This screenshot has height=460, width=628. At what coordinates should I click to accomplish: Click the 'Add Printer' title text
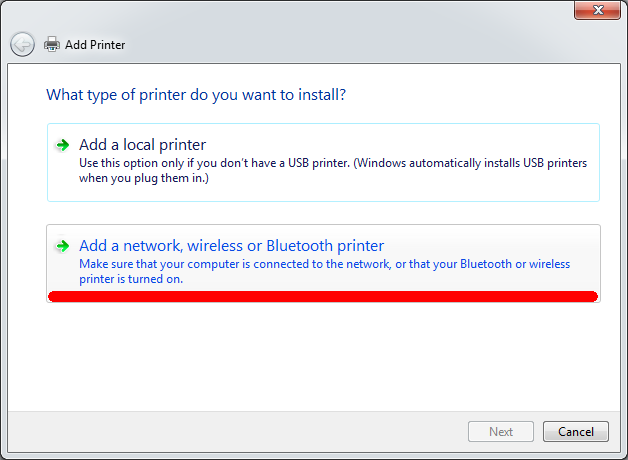click(x=95, y=45)
